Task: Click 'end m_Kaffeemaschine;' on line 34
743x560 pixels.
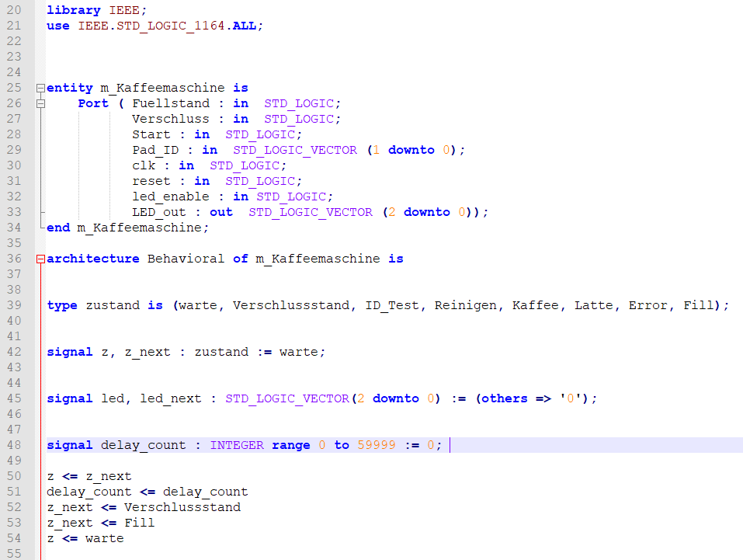Action: point(127,228)
